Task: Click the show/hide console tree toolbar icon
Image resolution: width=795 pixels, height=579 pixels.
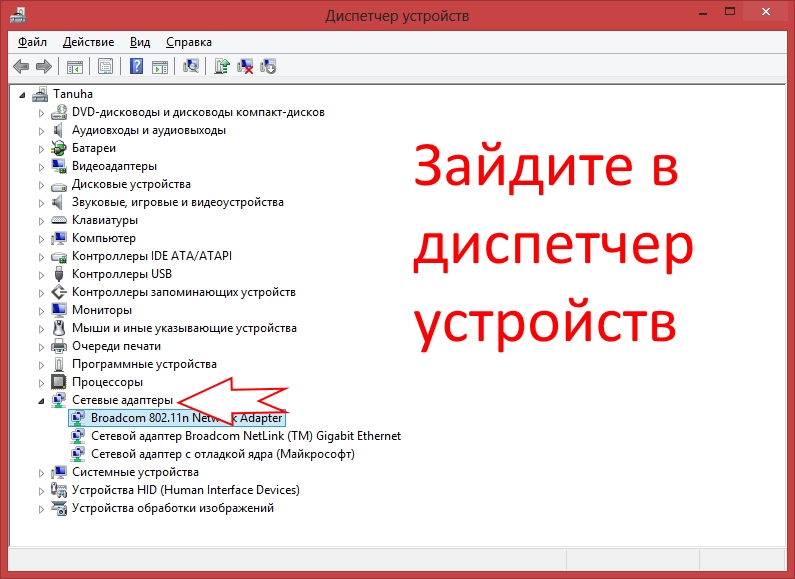Action: click(x=75, y=66)
